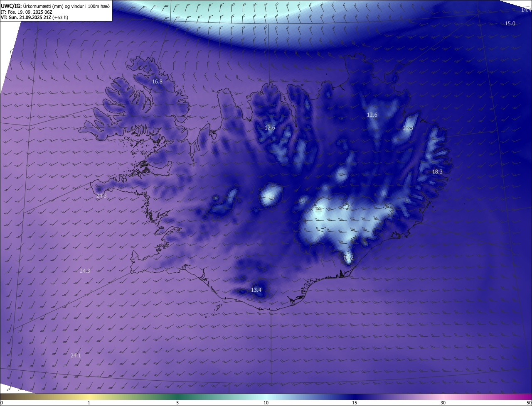Click the color scale tick label "5"
This screenshot has height=406, width=532.
coord(177,403)
